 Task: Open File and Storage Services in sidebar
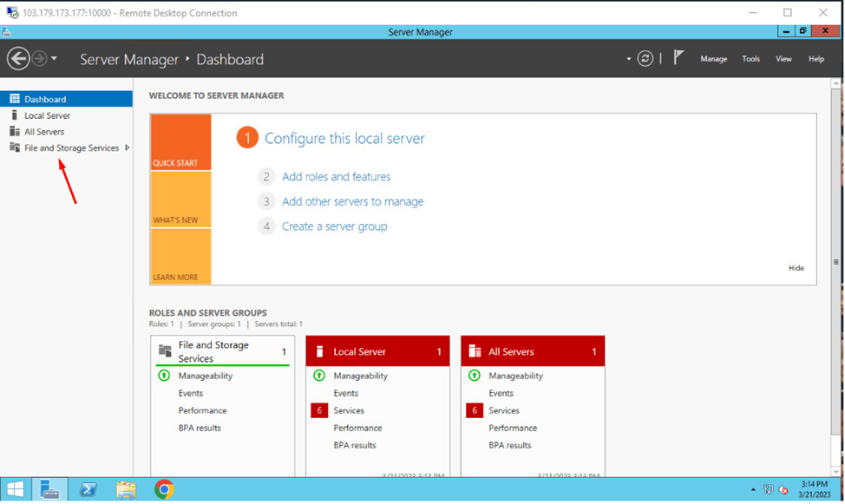(71, 147)
